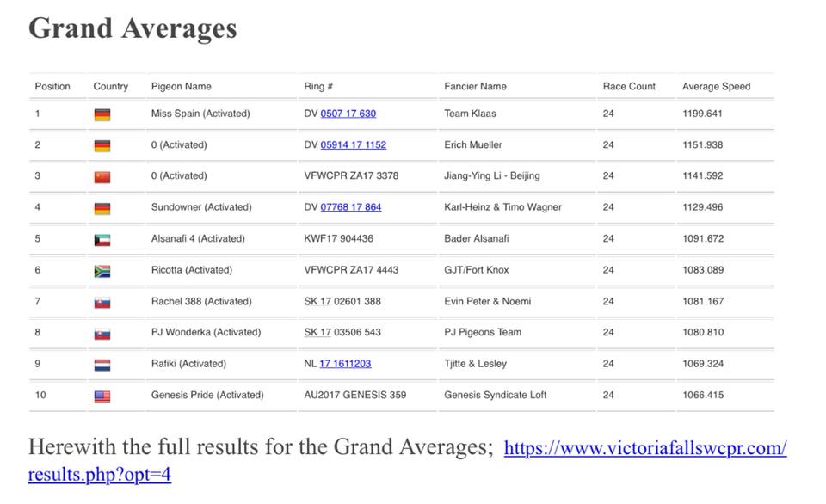This screenshot has width=826, height=504.
Task: Click the USA flag beside Genesis Pride
Action: click(x=102, y=396)
